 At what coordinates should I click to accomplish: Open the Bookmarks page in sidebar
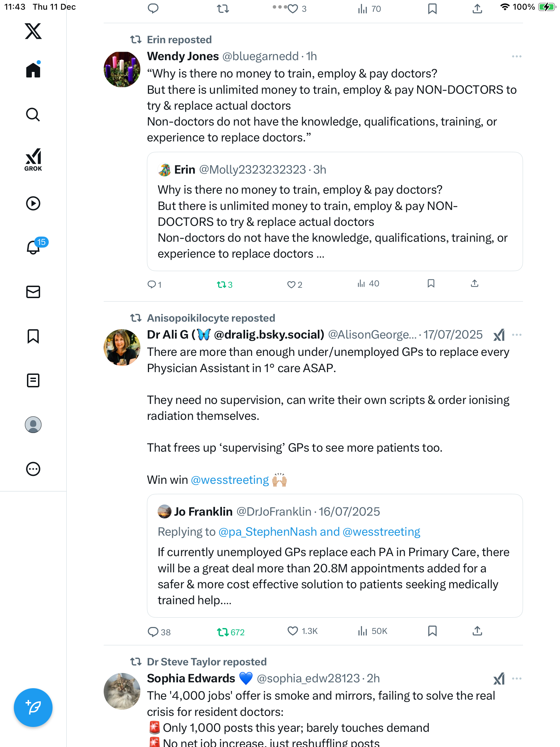(33, 336)
